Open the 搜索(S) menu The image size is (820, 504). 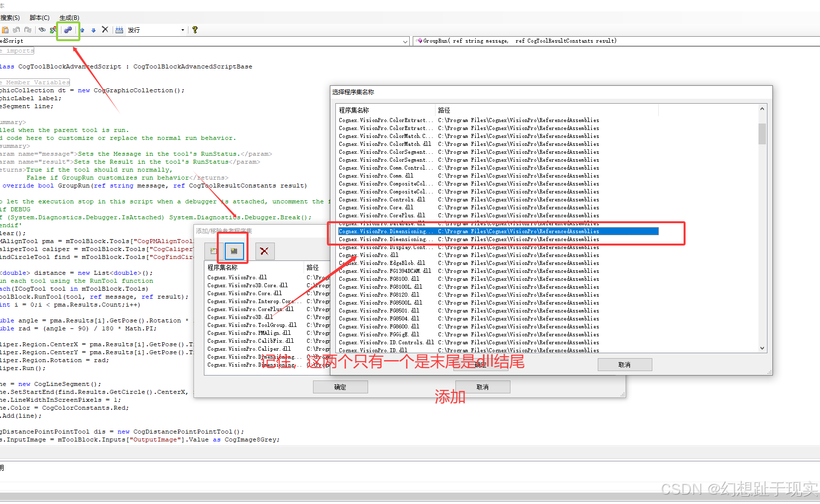(x=10, y=18)
